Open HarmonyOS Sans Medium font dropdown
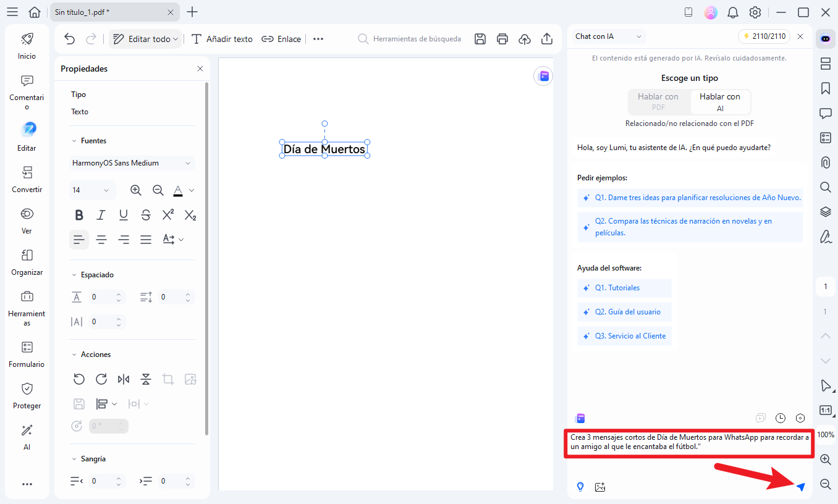838x504 pixels. (132, 163)
